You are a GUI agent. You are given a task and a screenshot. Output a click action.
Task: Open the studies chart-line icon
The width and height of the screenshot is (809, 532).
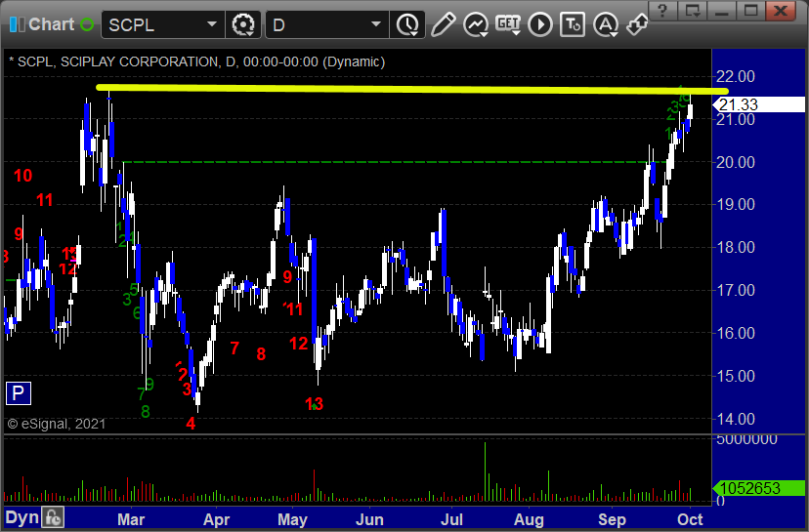(476, 24)
